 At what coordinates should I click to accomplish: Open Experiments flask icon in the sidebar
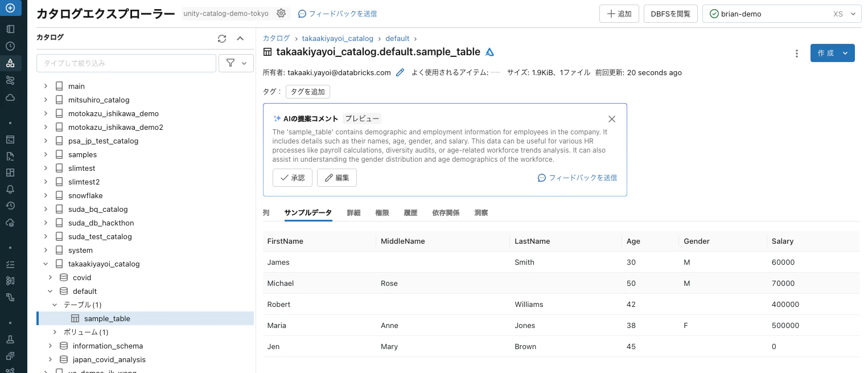coord(10,339)
